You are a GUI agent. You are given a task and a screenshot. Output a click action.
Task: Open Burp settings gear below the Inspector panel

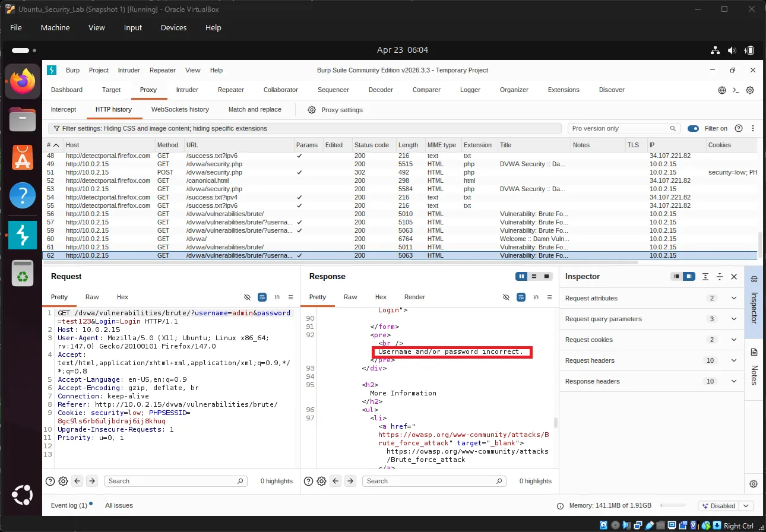[x=753, y=484]
